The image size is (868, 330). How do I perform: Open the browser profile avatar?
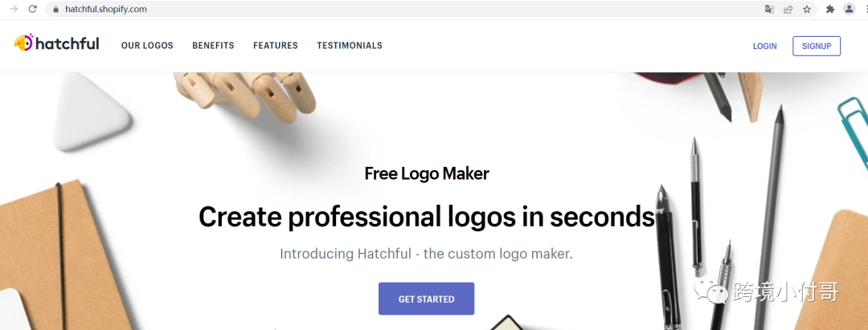(x=849, y=9)
